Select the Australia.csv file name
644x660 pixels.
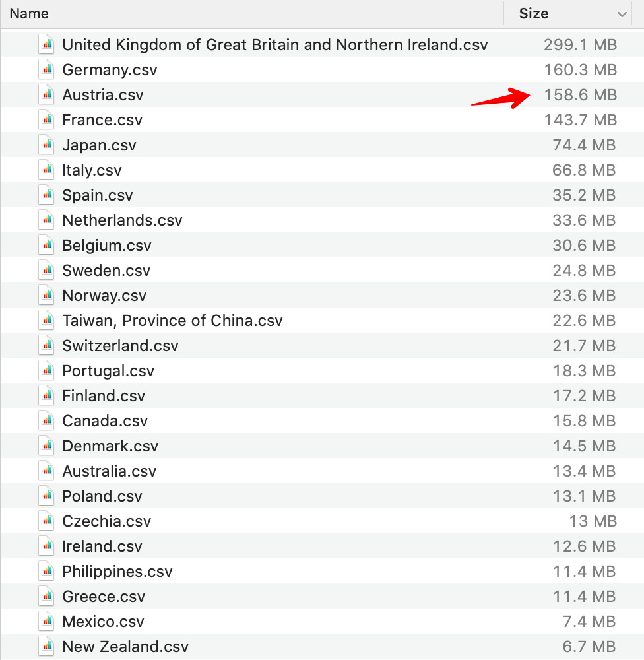[109, 471]
